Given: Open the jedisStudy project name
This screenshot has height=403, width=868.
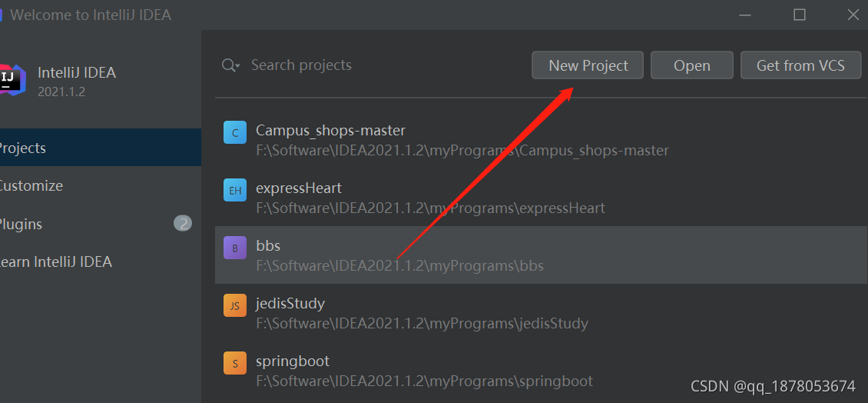Looking at the screenshot, I should click(290, 304).
